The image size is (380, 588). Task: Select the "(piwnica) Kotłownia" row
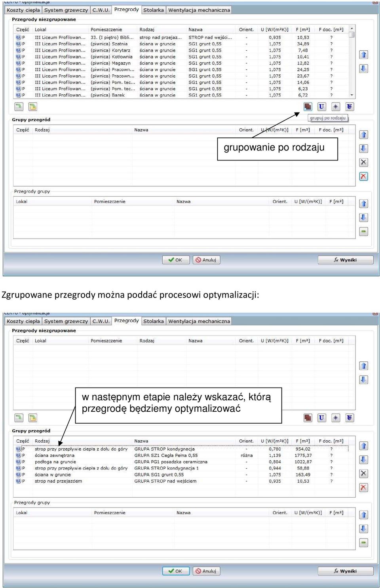tap(182, 57)
